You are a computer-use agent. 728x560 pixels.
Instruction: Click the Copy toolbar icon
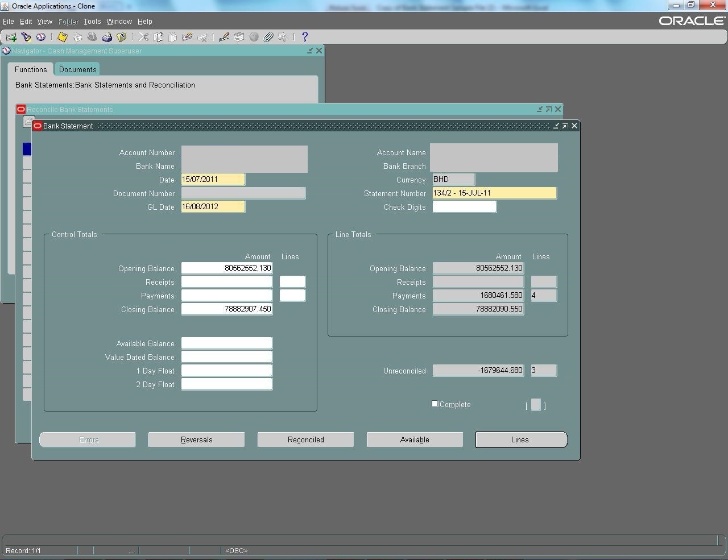pyautogui.click(x=159, y=38)
